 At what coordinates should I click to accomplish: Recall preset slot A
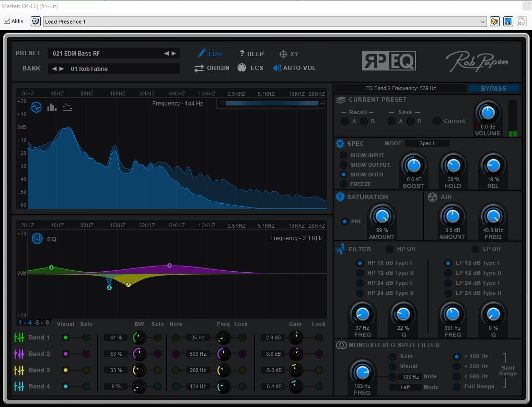[345, 121]
